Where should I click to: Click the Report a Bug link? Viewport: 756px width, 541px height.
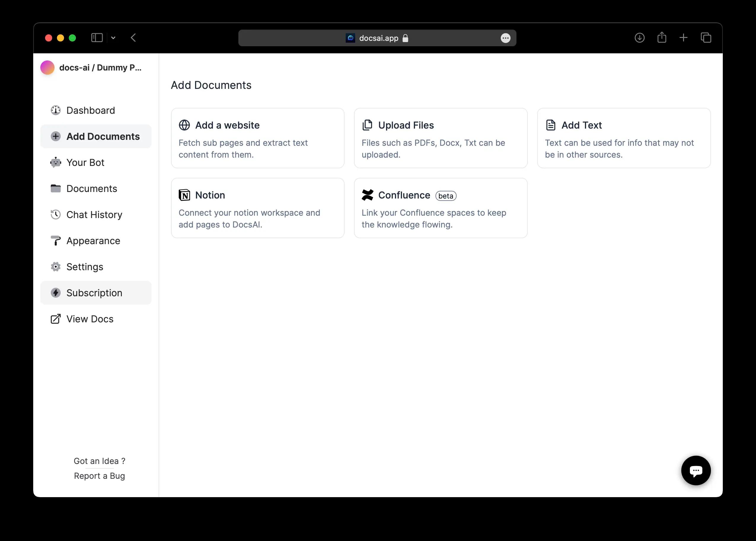click(x=99, y=476)
